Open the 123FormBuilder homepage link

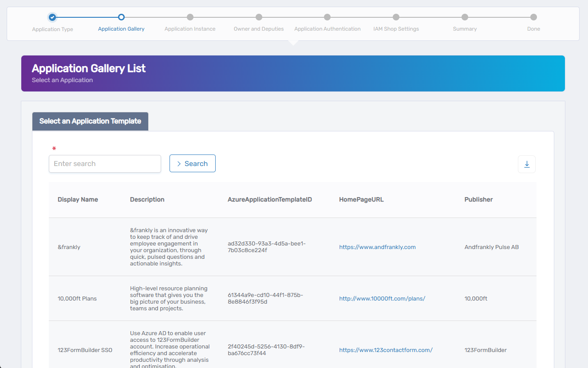point(386,350)
